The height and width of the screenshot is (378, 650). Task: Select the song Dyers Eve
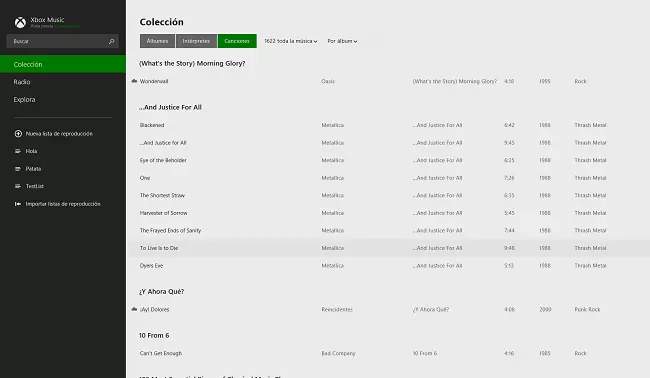point(151,266)
